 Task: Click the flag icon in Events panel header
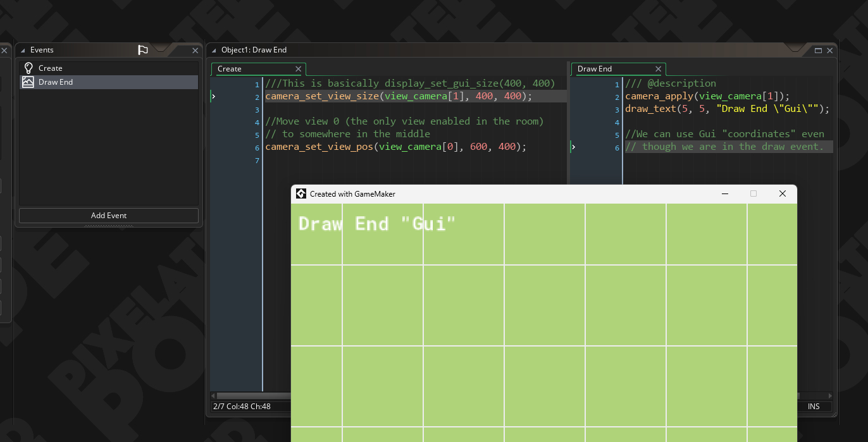143,50
